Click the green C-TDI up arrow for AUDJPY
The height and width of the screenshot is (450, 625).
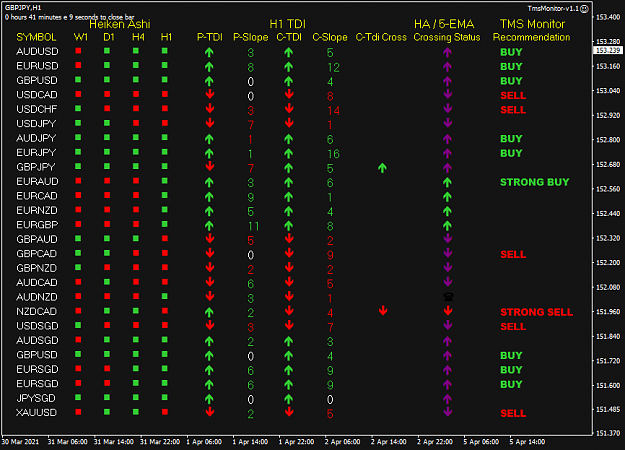click(x=289, y=139)
